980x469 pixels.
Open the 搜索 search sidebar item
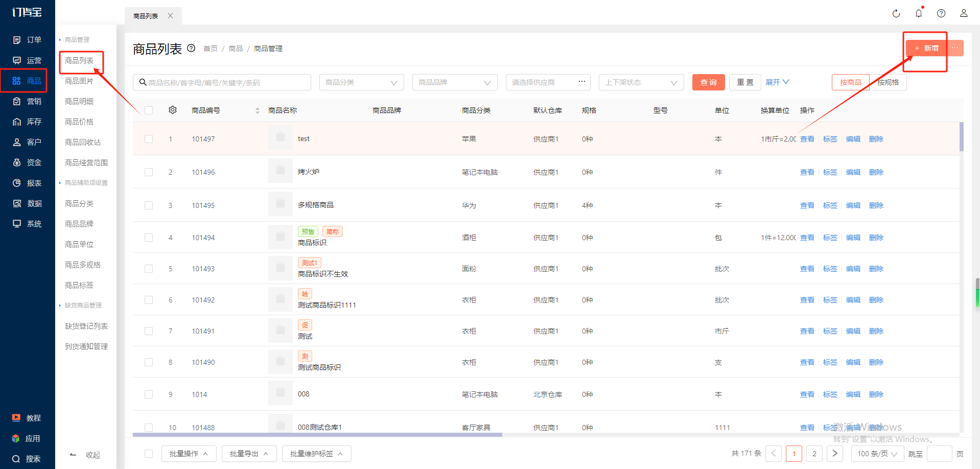click(27, 459)
